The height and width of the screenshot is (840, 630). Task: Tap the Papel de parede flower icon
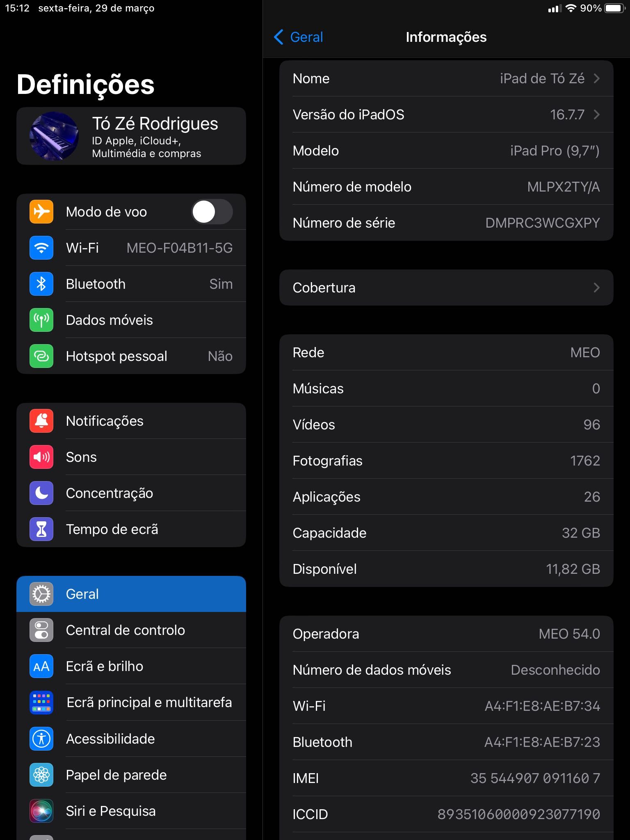coord(41,775)
